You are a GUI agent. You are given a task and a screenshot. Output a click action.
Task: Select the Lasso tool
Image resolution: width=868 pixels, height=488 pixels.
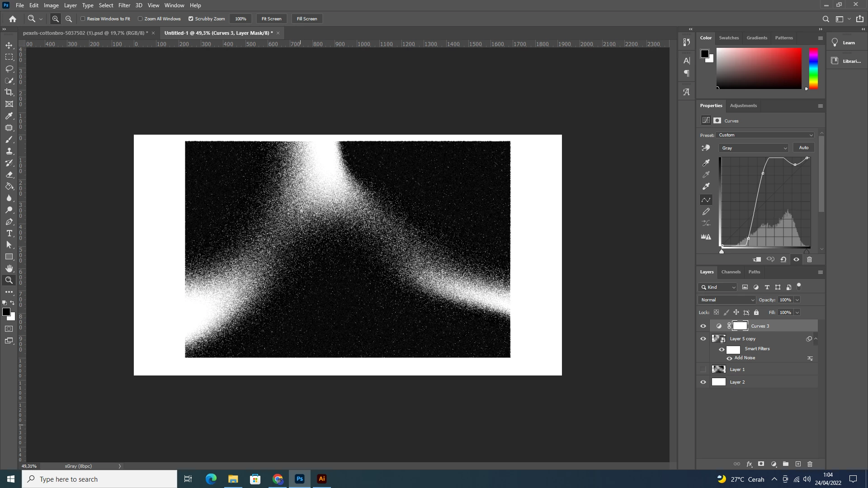(x=9, y=69)
